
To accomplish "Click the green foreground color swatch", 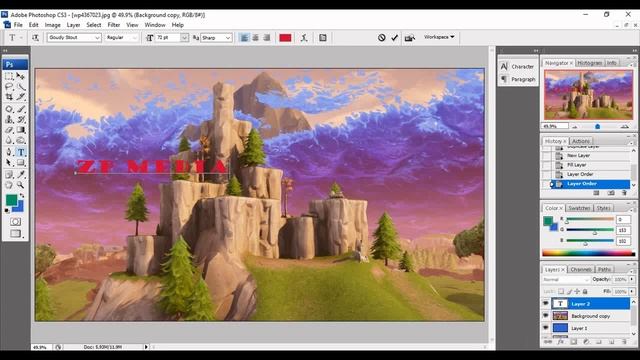I will [x=11, y=200].
